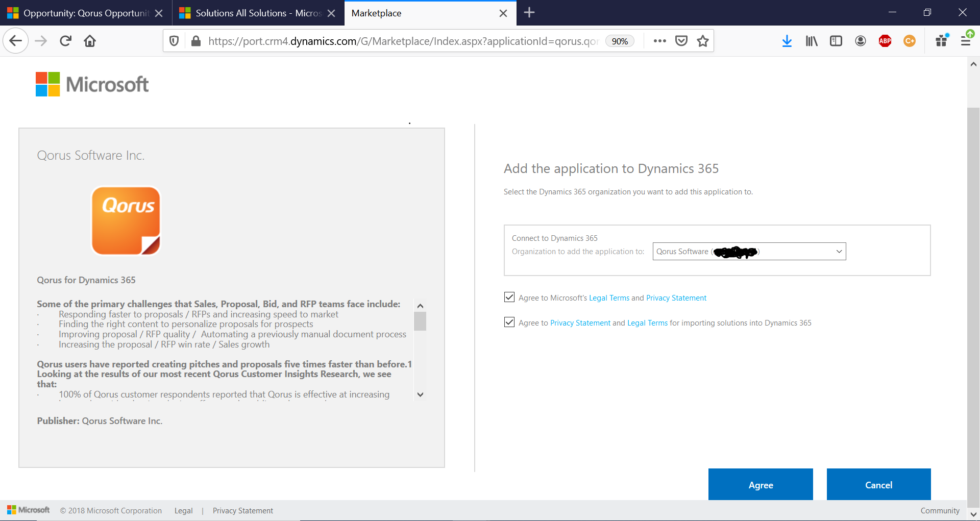Click the 90% zoom level indicator
Screen dimensions: 980x521
click(x=620, y=41)
